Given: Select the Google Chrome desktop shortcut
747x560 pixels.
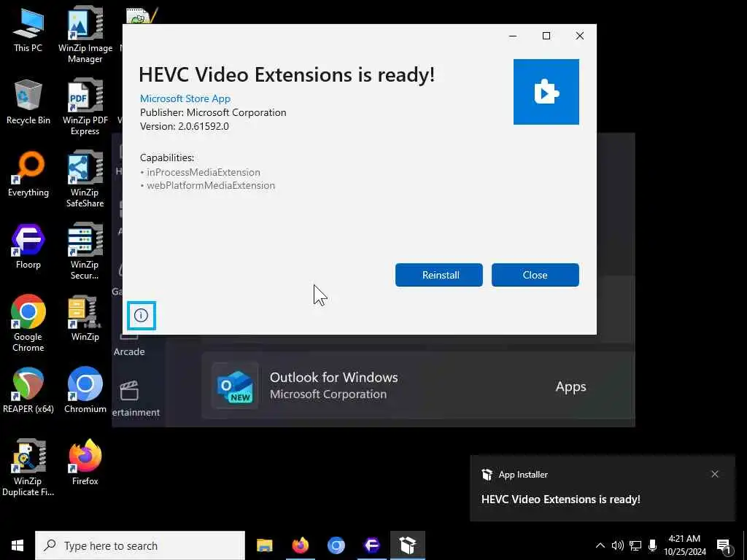Looking at the screenshot, I should [28, 323].
